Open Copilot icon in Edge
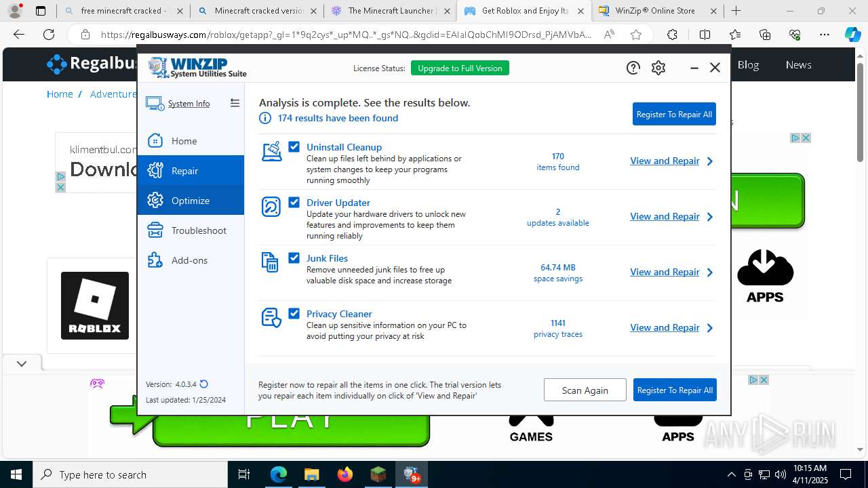The width and height of the screenshot is (868, 488). 852,35
